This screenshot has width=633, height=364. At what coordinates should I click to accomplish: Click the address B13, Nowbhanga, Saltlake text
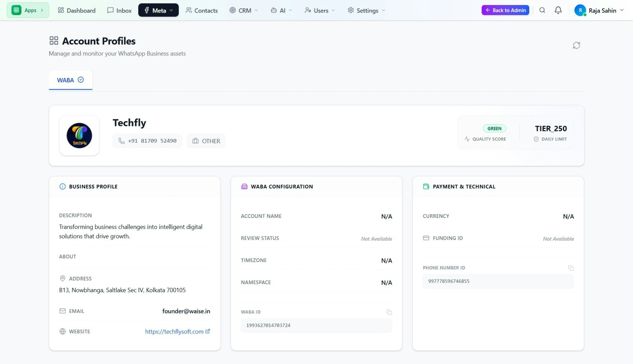pos(122,290)
